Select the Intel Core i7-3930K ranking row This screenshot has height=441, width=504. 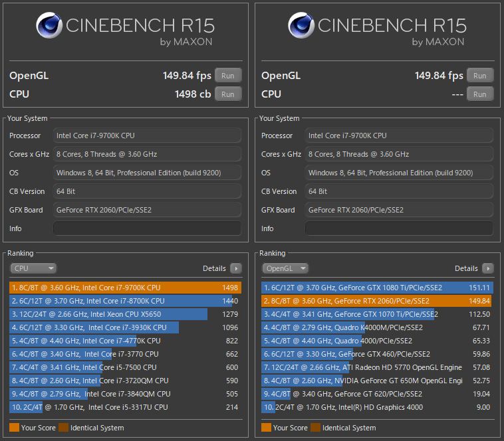pos(126,327)
